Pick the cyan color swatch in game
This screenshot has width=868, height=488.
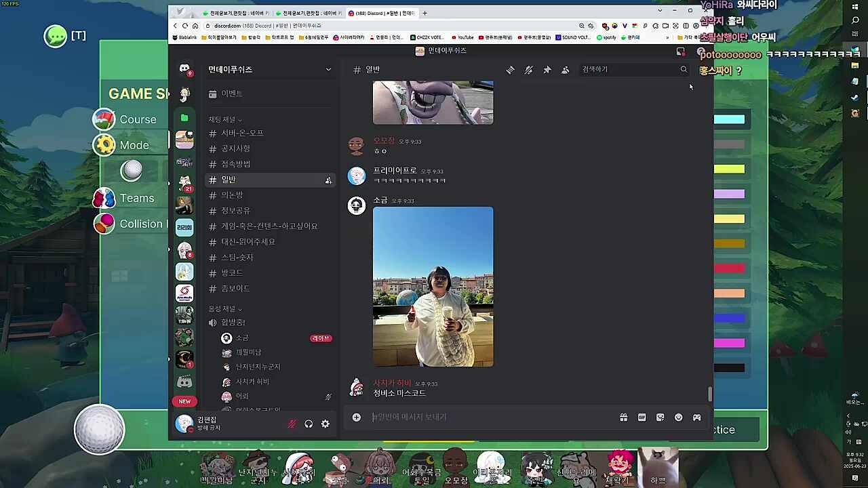[x=729, y=119]
